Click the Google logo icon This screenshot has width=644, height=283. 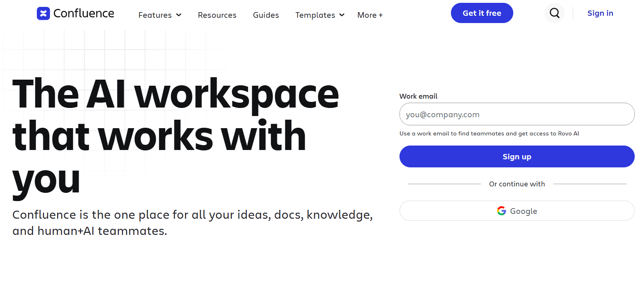(x=502, y=211)
